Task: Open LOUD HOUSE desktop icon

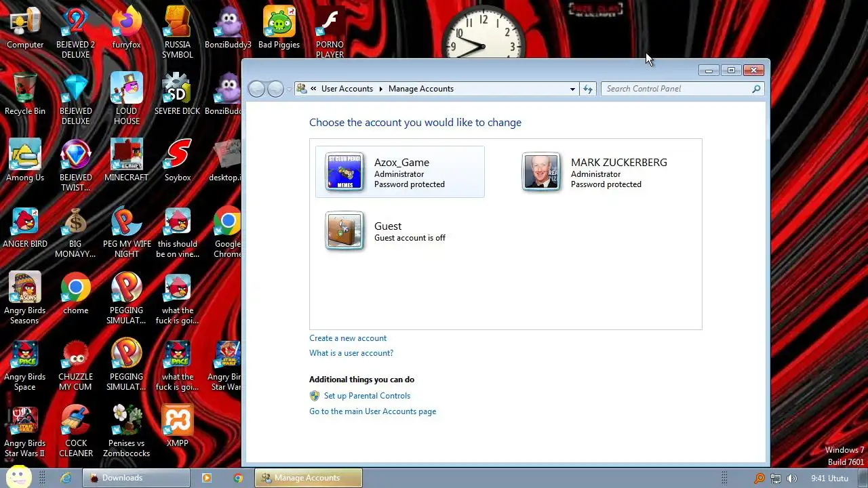Action: 126,99
